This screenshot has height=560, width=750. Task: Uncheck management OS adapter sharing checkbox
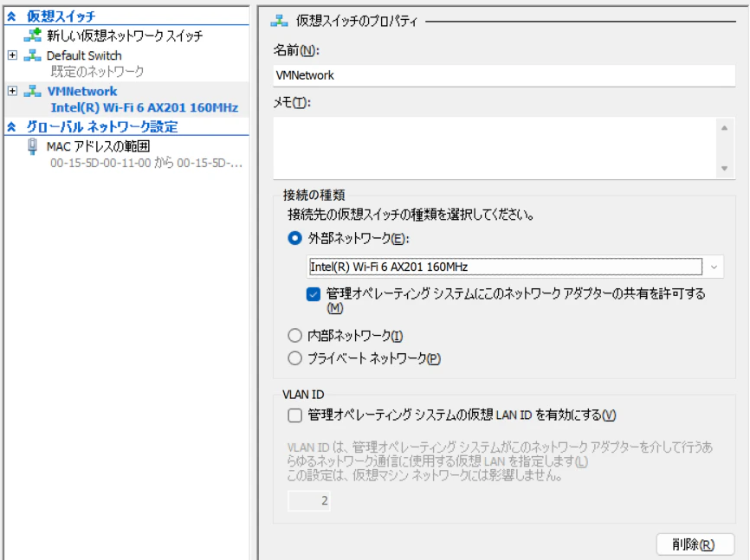pos(314,294)
